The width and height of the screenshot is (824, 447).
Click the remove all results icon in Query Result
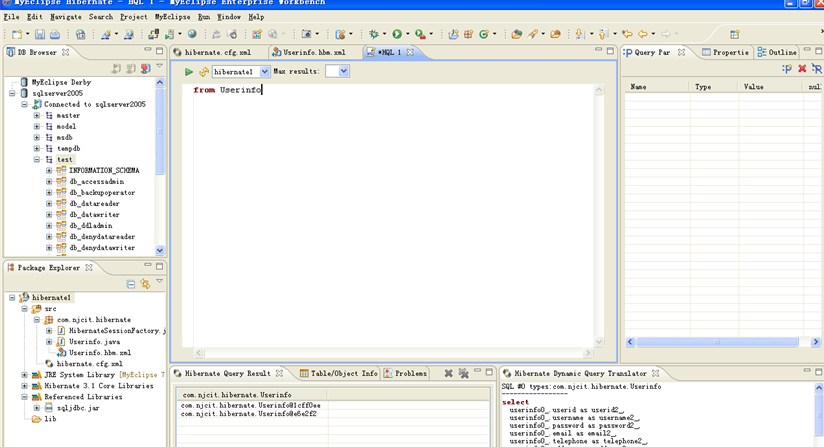[463, 373]
